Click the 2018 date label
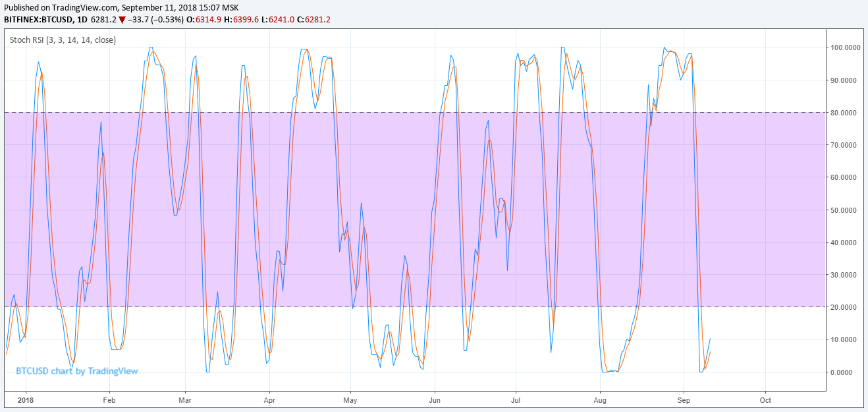This screenshot has height=412, width=868. (25, 400)
